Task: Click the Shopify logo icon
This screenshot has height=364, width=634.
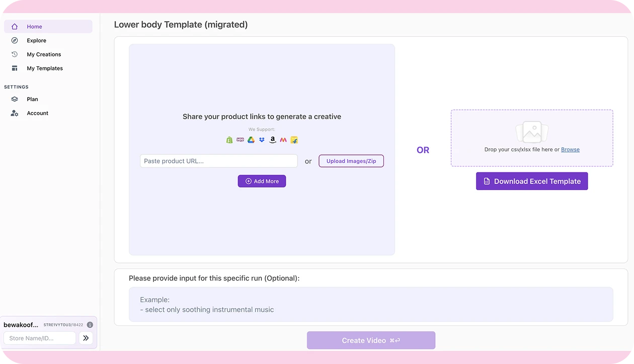Action: (229, 140)
